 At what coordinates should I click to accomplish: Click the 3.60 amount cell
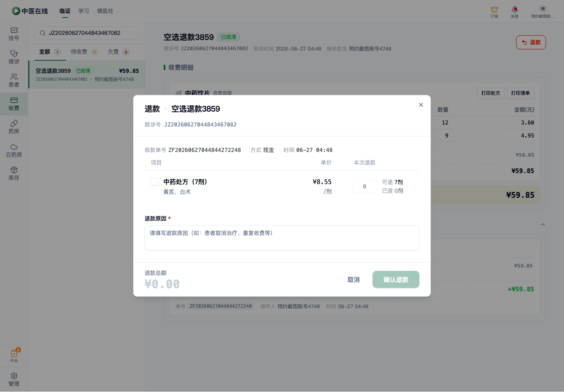pyautogui.click(x=528, y=123)
